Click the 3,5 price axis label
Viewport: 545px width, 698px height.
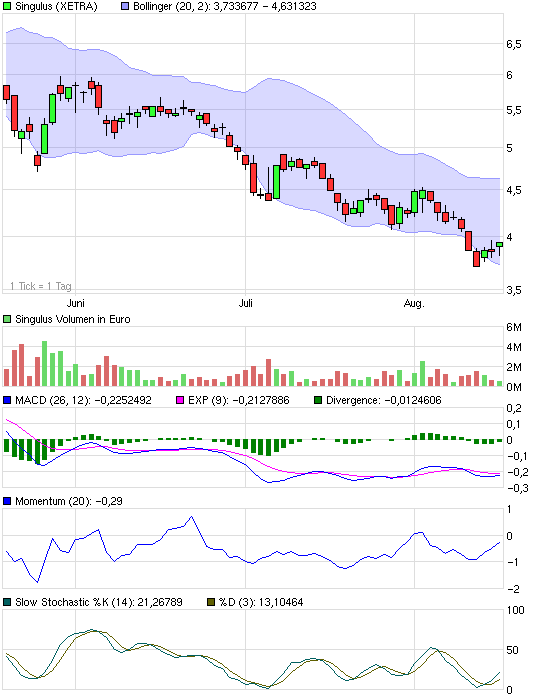point(513,290)
